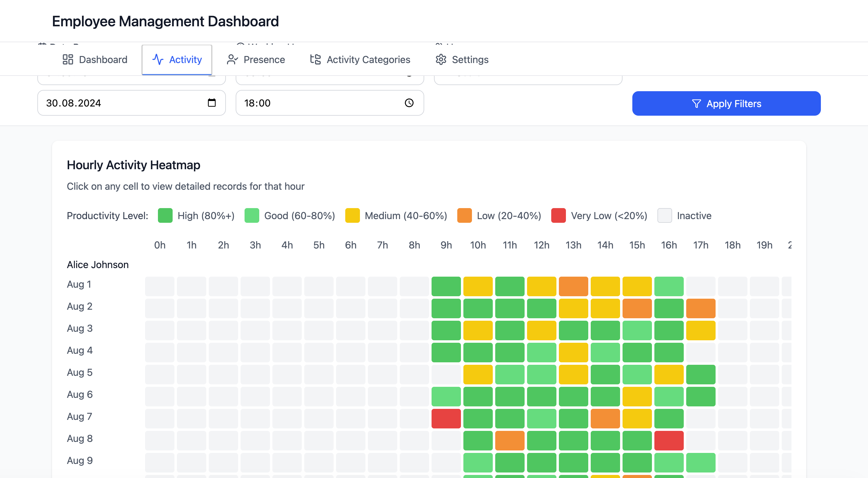Viewport: 868px width, 478px height.
Task: Open the date picker for 30.08.2024
Action: (131, 103)
